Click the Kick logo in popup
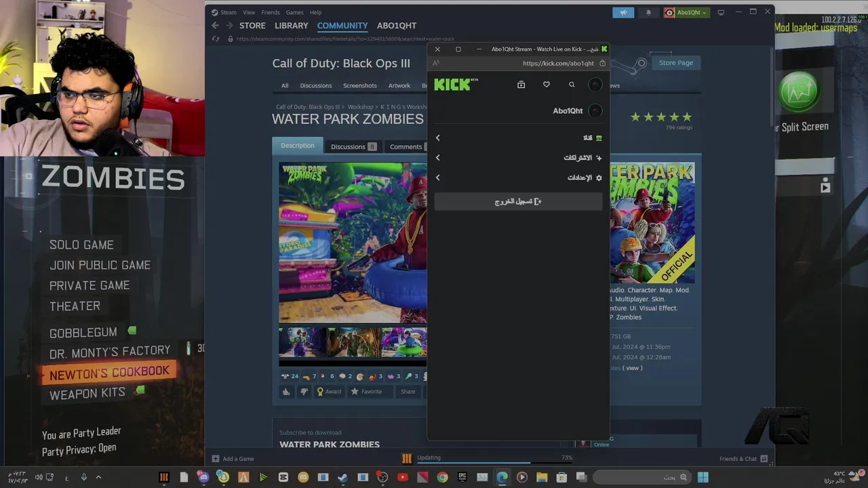Viewport: 868px width, 488px height. (x=456, y=84)
